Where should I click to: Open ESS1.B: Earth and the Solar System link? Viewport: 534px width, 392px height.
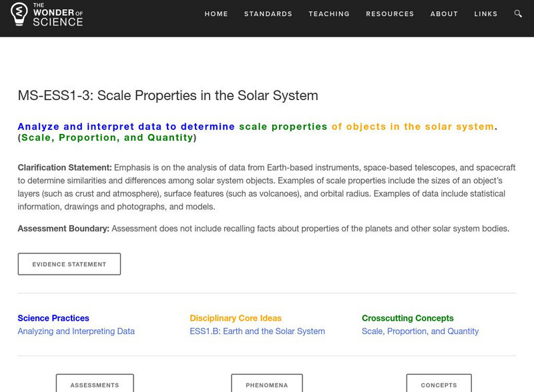[257, 331]
